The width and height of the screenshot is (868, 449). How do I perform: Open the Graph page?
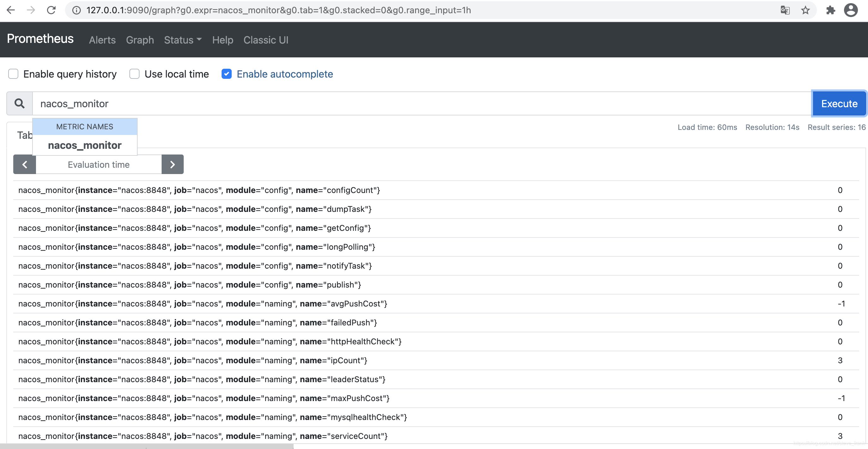click(140, 40)
